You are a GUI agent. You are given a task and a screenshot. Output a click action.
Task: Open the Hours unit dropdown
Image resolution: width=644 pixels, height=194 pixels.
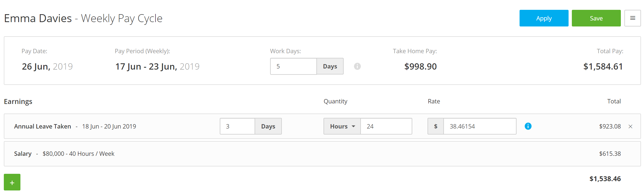pos(342,126)
